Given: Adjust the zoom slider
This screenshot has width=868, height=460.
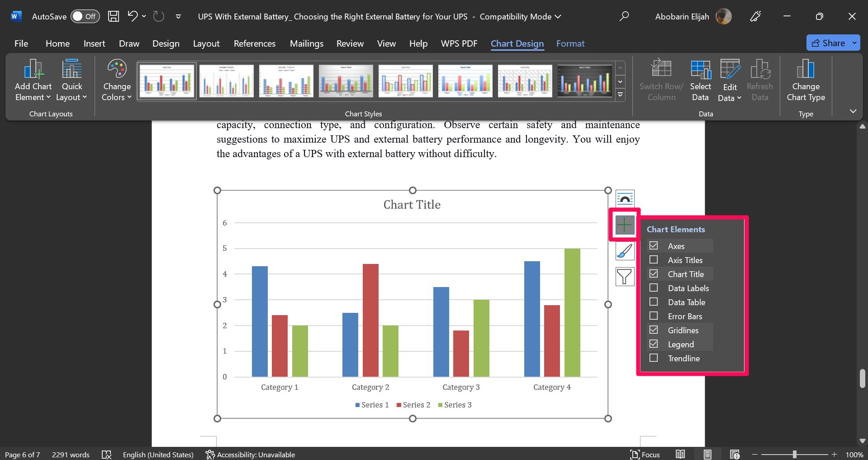Looking at the screenshot, I should pos(795,455).
